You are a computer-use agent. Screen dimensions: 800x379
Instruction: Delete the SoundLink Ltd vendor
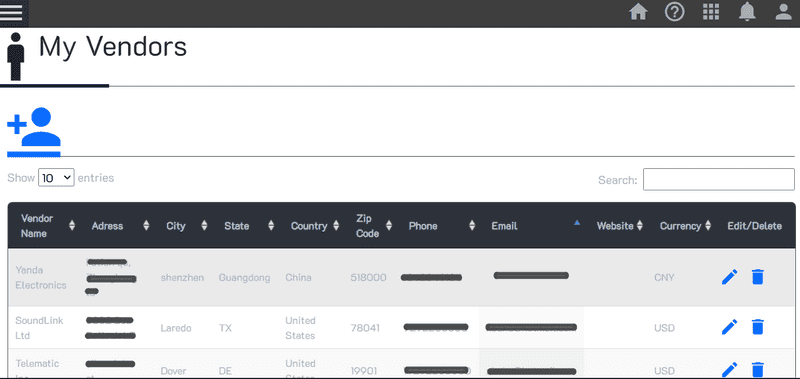[758, 326]
